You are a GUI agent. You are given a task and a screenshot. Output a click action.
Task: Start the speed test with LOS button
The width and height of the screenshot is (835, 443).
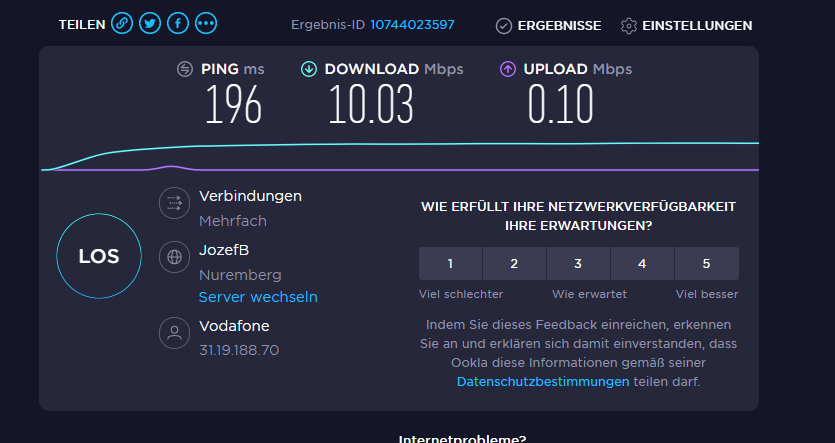pos(99,256)
